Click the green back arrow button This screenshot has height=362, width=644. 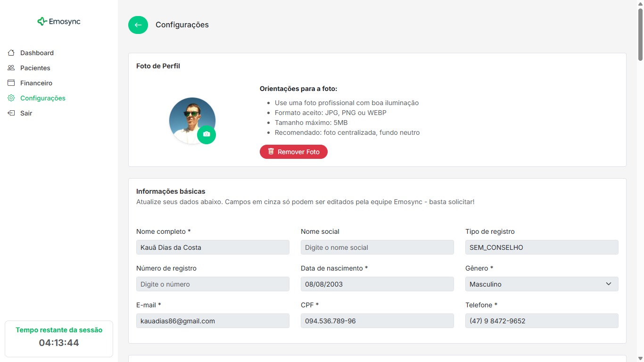[138, 25]
